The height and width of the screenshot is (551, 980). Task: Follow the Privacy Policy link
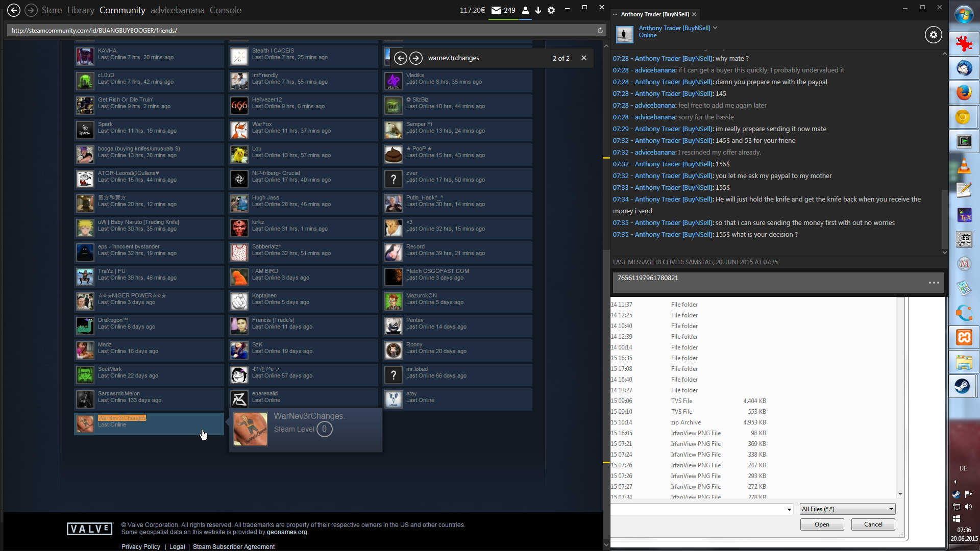pyautogui.click(x=140, y=546)
